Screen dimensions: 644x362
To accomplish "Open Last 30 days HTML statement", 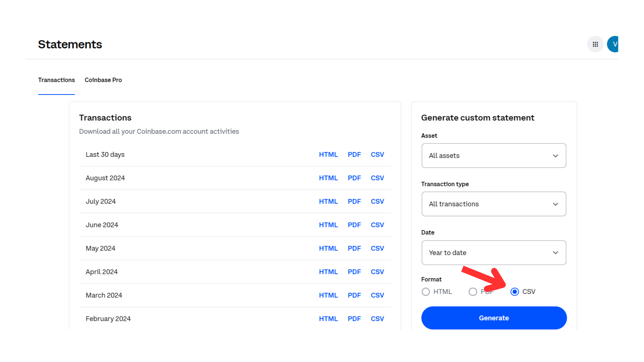I will (x=328, y=155).
